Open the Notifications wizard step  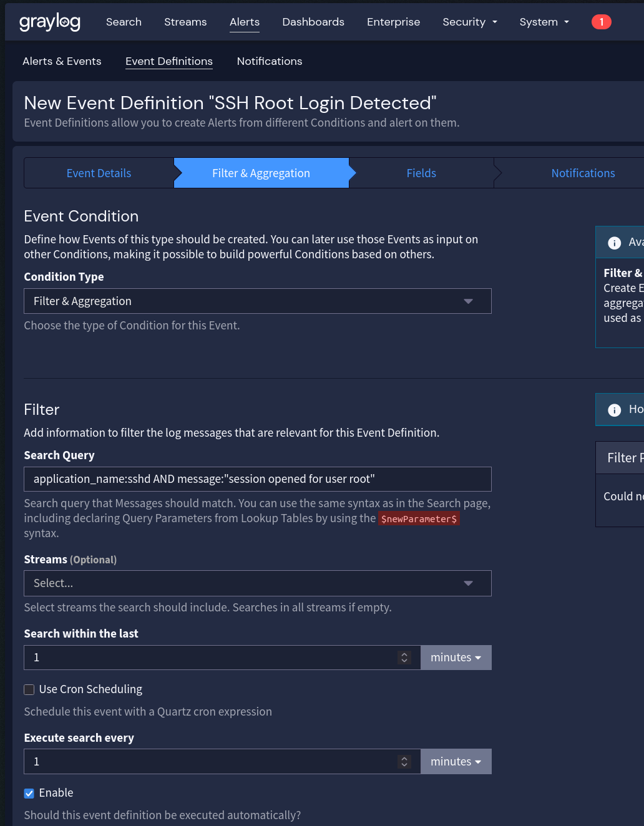(x=583, y=173)
